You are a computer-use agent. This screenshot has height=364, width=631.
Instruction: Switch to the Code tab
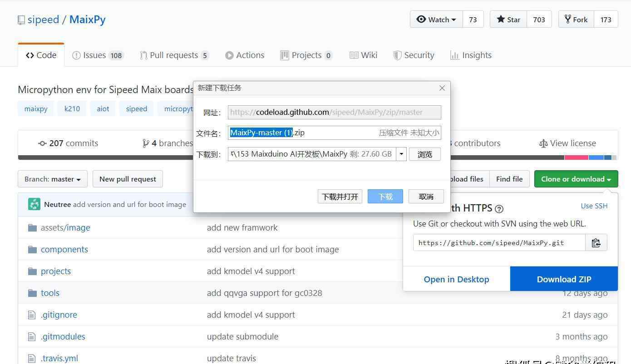(x=41, y=55)
